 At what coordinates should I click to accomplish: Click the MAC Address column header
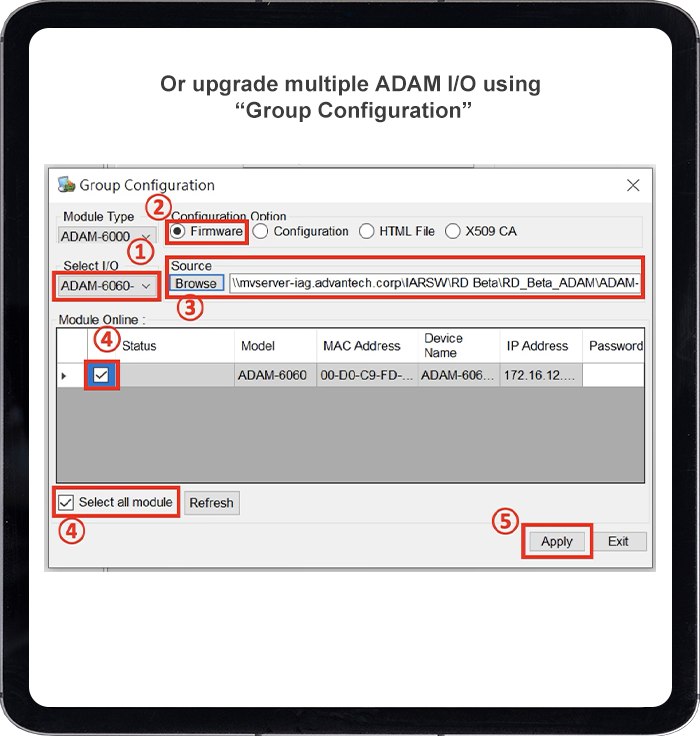367,346
